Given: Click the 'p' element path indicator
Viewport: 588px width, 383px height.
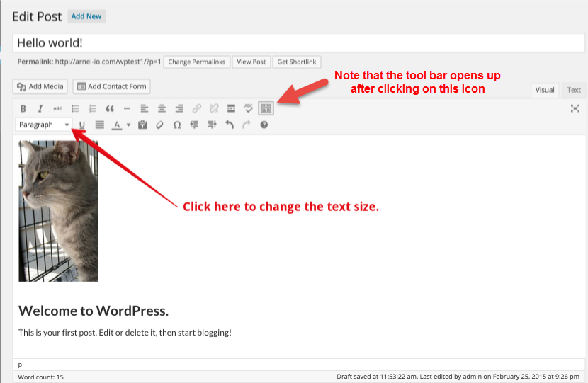Looking at the screenshot, I should (x=20, y=365).
